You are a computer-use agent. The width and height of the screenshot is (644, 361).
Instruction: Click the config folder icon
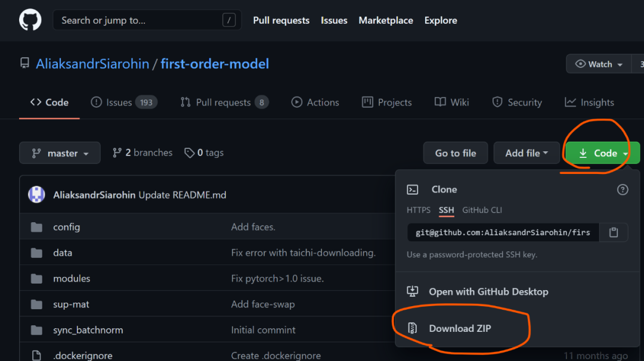36,227
